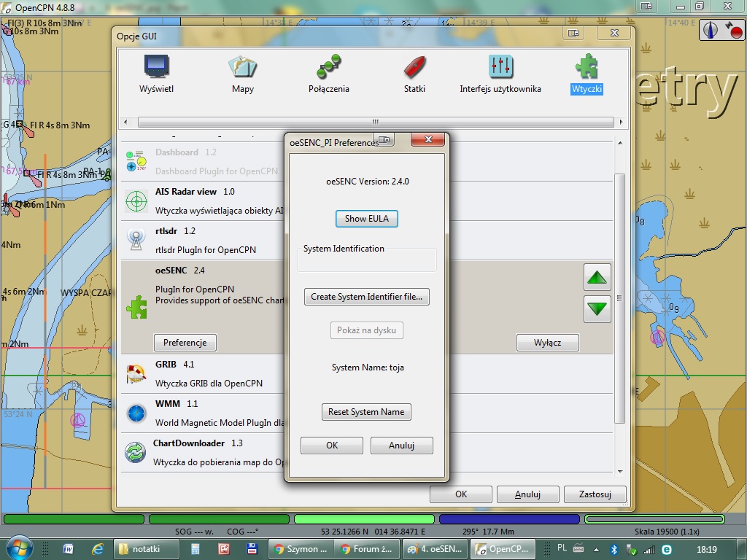Click the oeSENC green puzzle icon

point(136,307)
